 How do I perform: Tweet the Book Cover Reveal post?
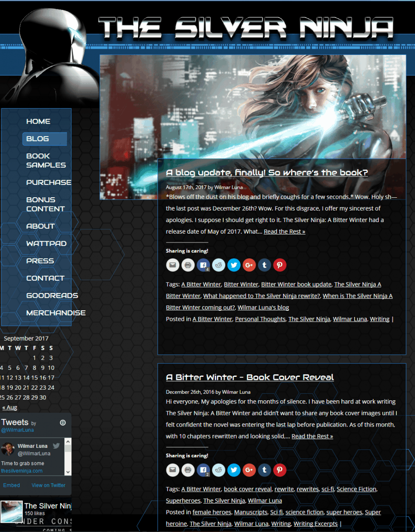[234, 470]
